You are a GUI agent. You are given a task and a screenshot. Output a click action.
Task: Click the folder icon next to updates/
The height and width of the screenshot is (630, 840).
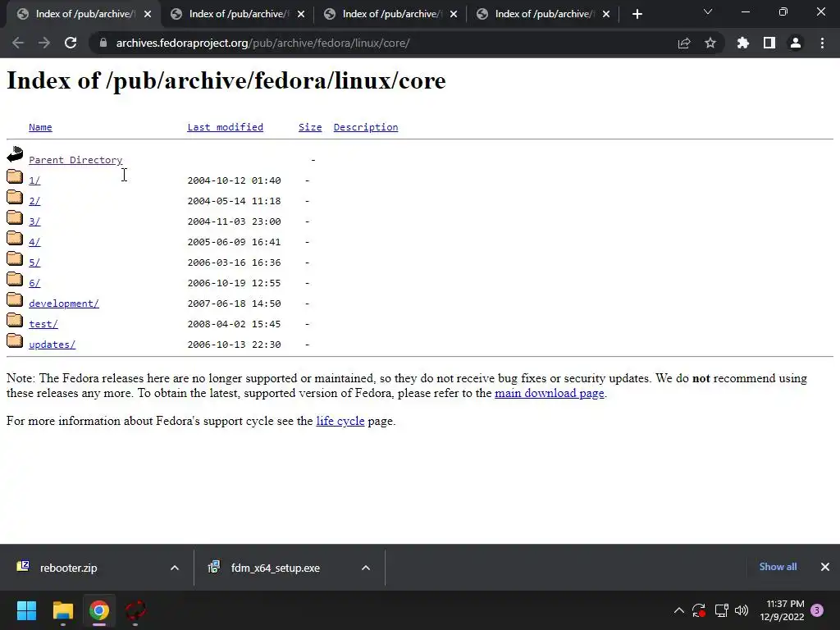[15, 340]
